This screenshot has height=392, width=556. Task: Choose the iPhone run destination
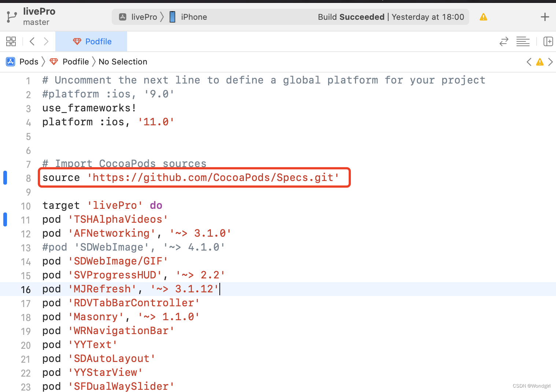click(x=188, y=17)
